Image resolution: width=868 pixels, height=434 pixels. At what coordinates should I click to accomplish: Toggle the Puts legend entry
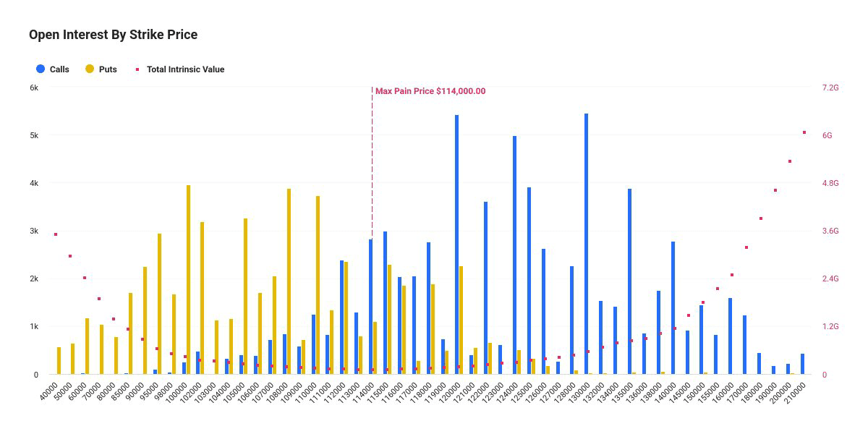[x=101, y=69]
